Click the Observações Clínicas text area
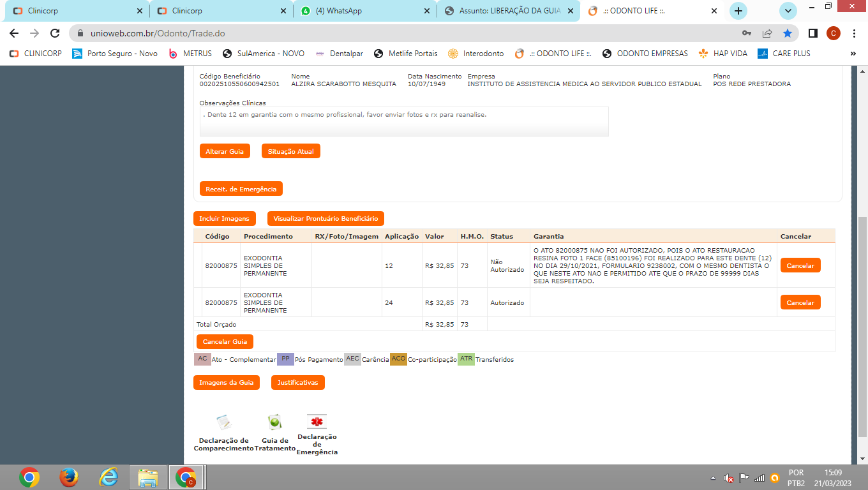868x490 pixels. coord(404,121)
